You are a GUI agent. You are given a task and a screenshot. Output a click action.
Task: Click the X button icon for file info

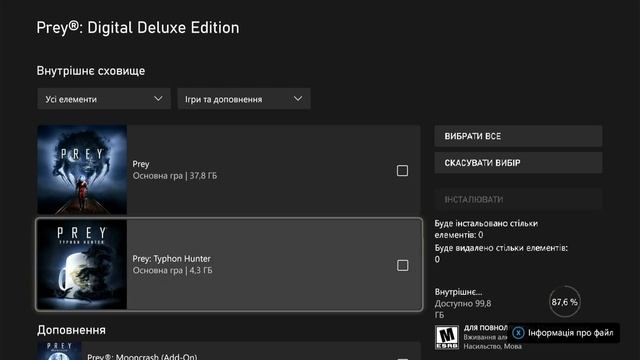[518, 333]
